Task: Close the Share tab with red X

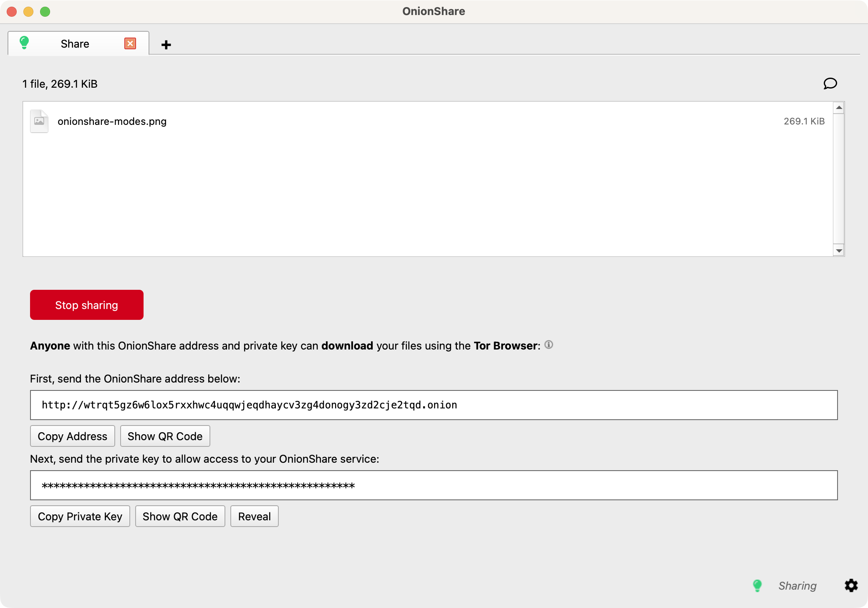Action: [130, 43]
